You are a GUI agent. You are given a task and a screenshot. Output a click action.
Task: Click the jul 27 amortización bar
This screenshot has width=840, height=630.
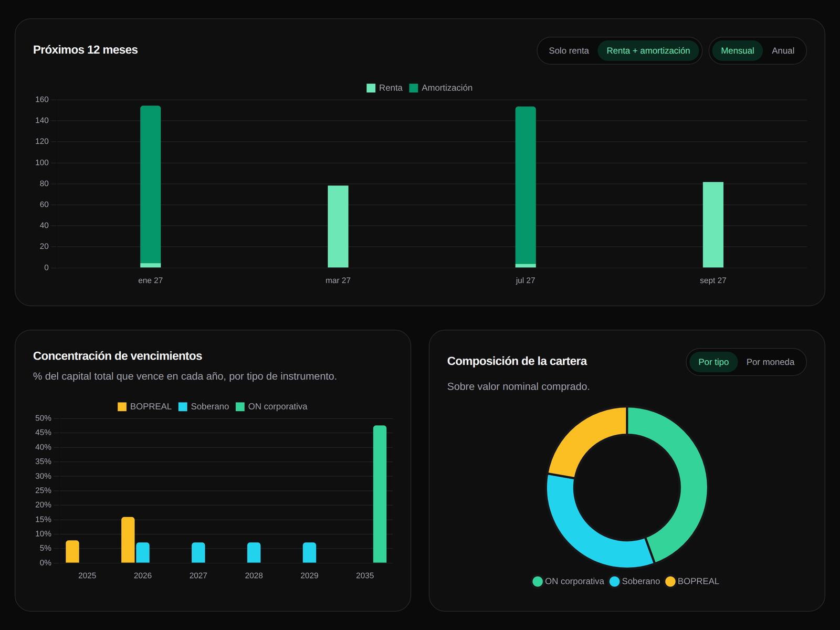pyautogui.click(x=526, y=185)
